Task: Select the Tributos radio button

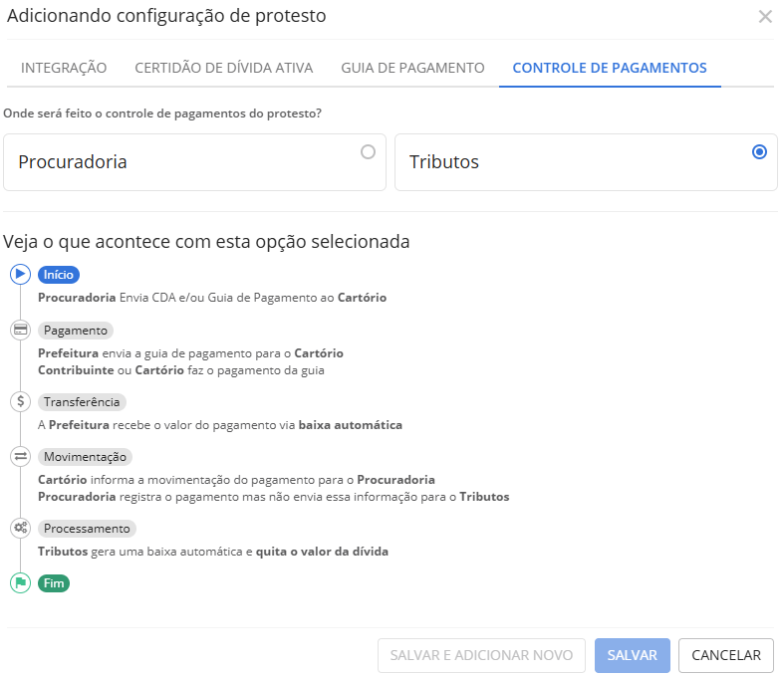Action: [760, 152]
